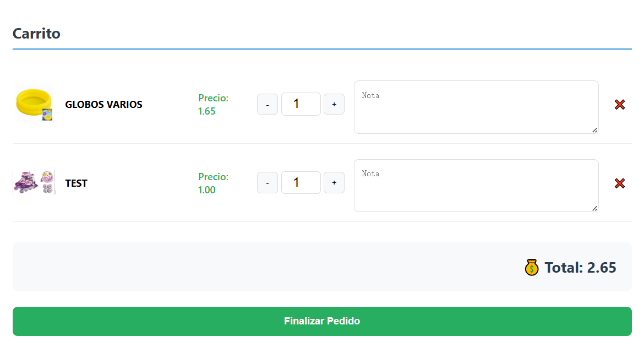Decrease TEST quantity with minus button
Viewport: 644px width, 347px height.
pos(268,183)
